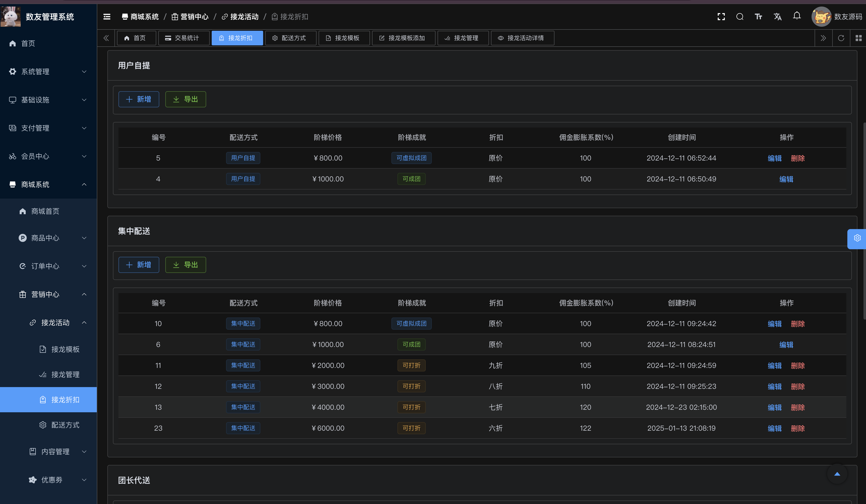Collapse the 商城系统 menu chevron
866x504 pixels.
(84, 184)
